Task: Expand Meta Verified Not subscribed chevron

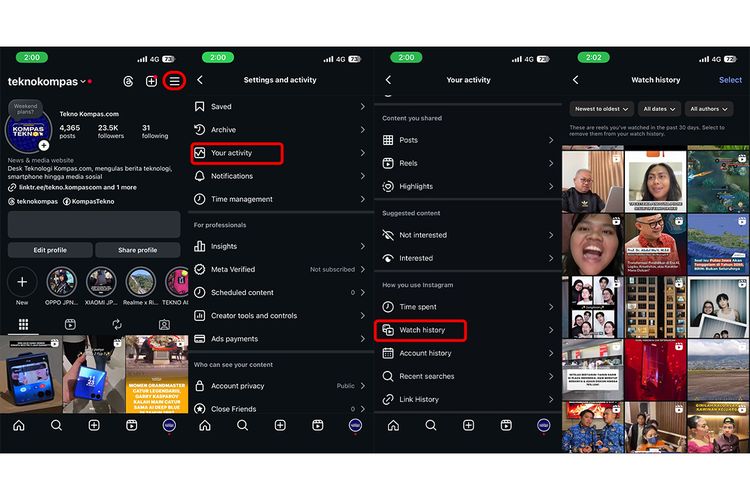Action: click(363, 269)
